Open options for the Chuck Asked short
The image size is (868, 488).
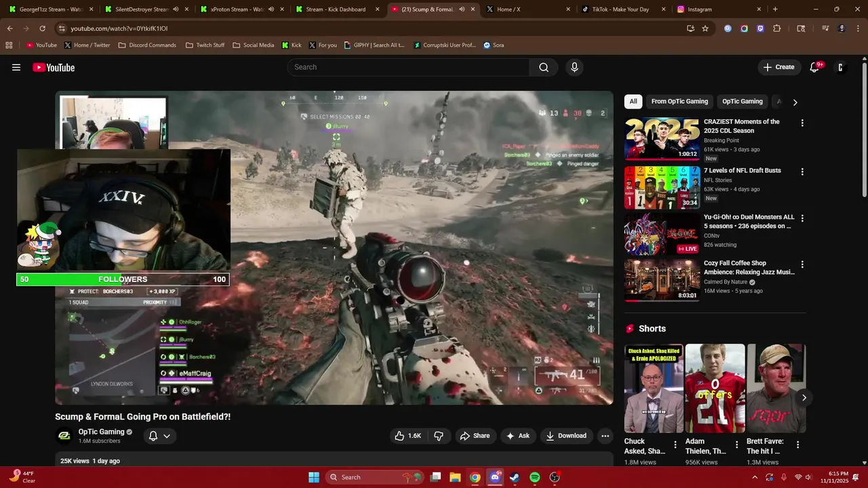click(x=675, y=445)
